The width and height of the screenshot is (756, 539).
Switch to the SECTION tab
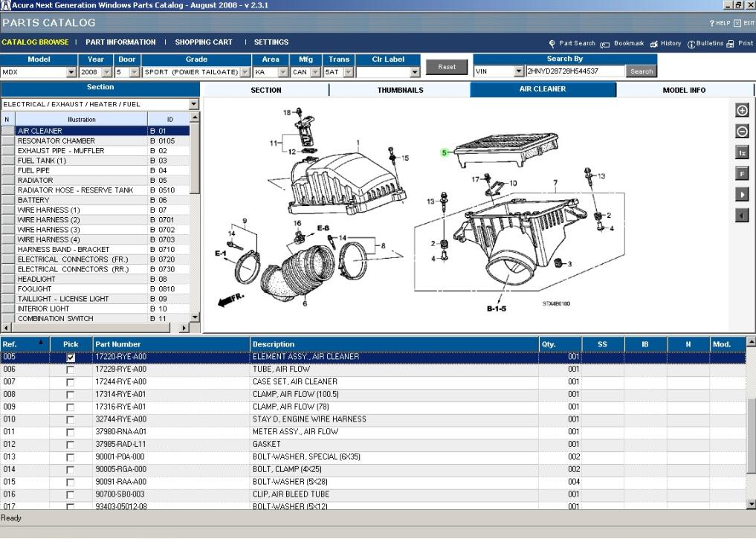click(x=265, y=90)
